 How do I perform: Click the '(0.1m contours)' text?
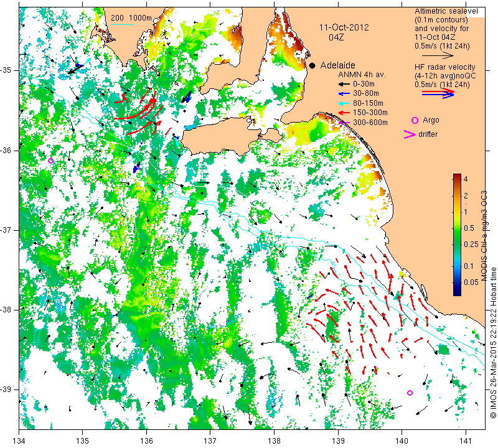(x=441, y=20)
